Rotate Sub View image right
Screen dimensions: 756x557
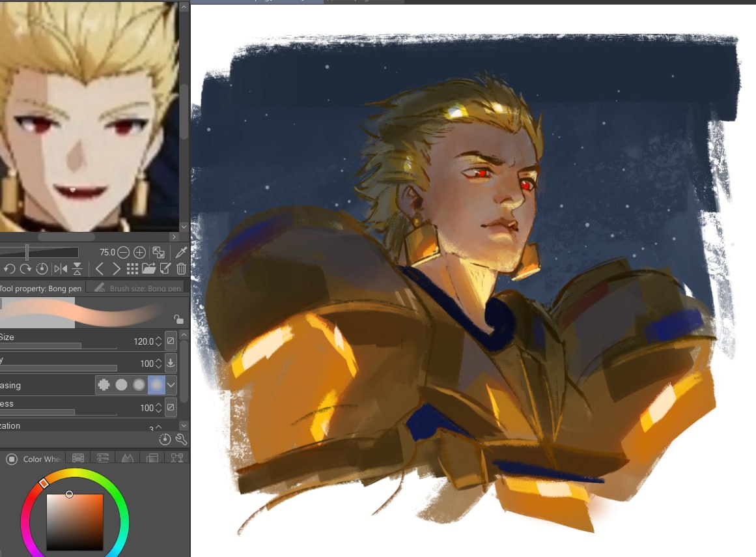click(x=25, y=268)
